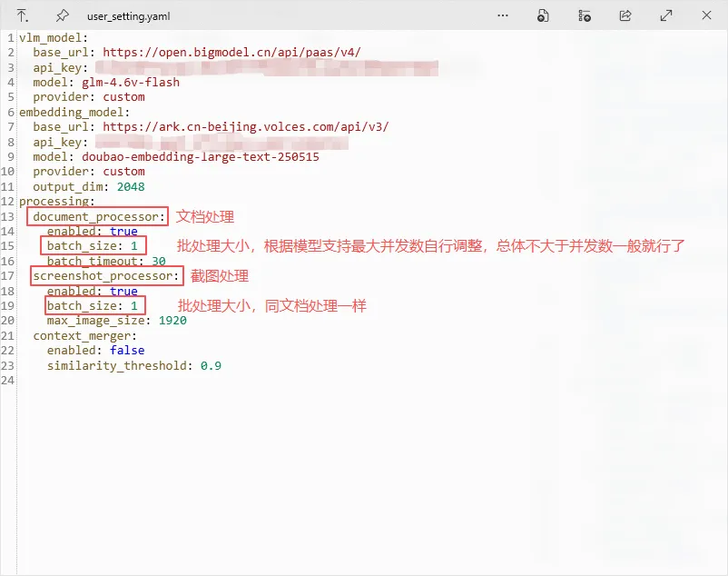728x576 pixels.
Task: Click the false value on context_merger enabled
Action: [127, 350]
